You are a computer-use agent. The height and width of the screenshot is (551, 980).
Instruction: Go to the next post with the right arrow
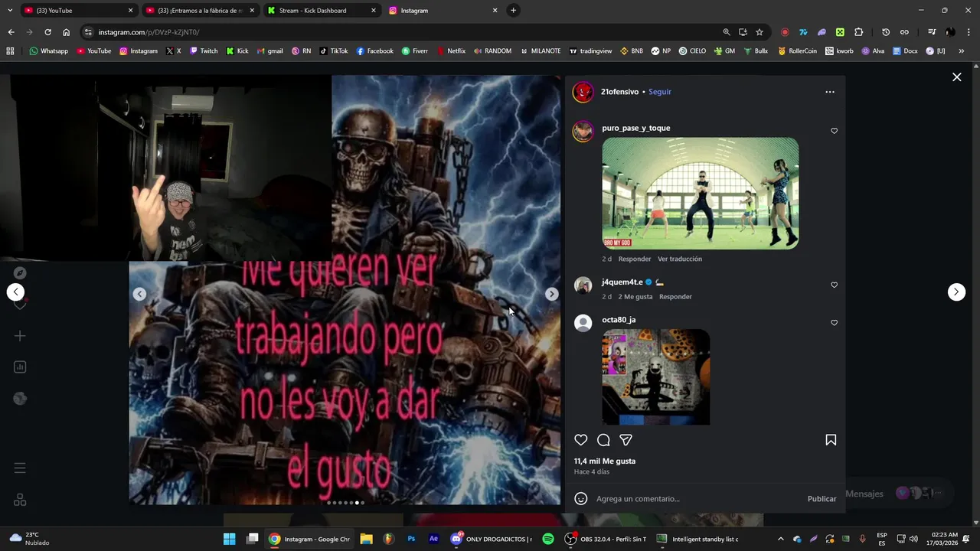click(x=956, y=292)
